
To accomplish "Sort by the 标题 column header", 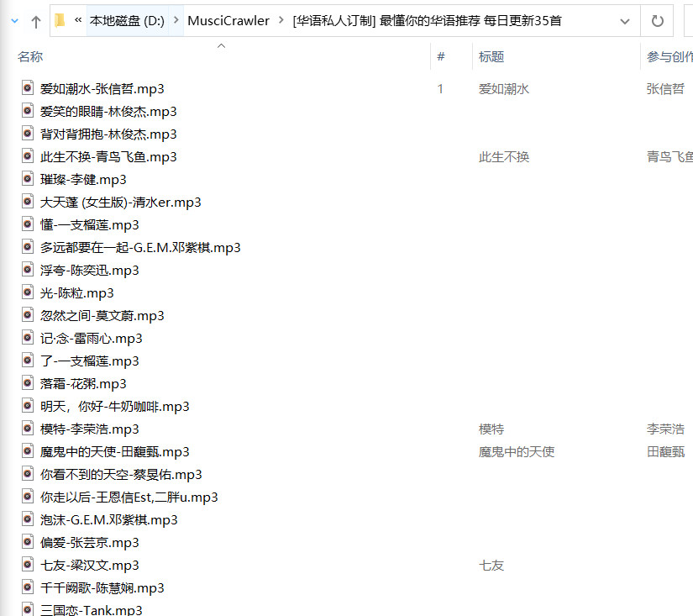I will point(492,56).
